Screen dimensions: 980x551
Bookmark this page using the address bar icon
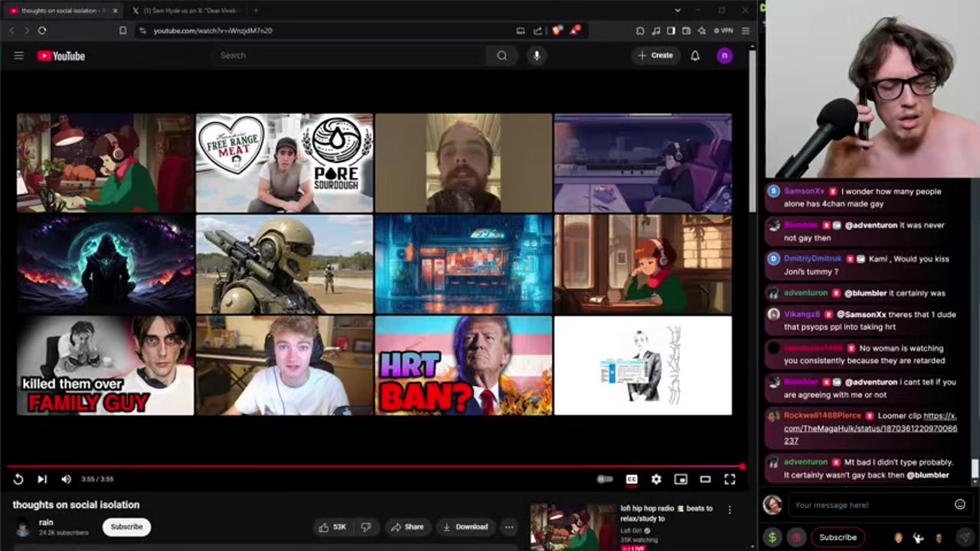[x=122, y=31]
